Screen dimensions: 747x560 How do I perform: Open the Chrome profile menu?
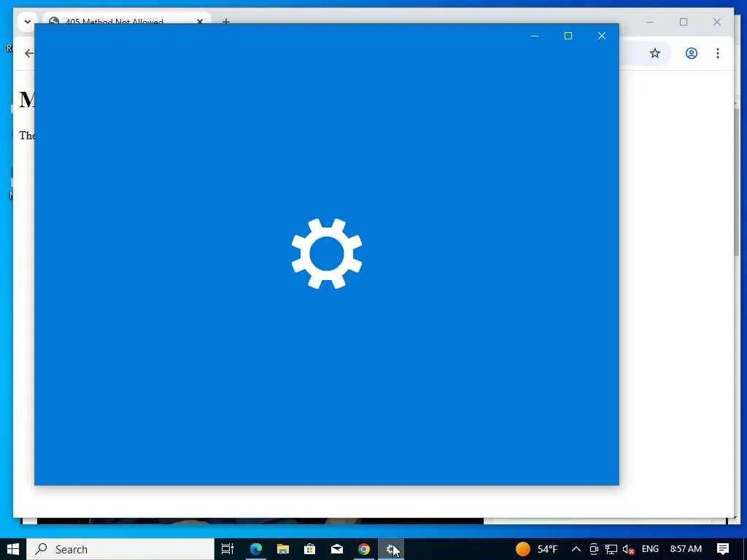(692, 52)
